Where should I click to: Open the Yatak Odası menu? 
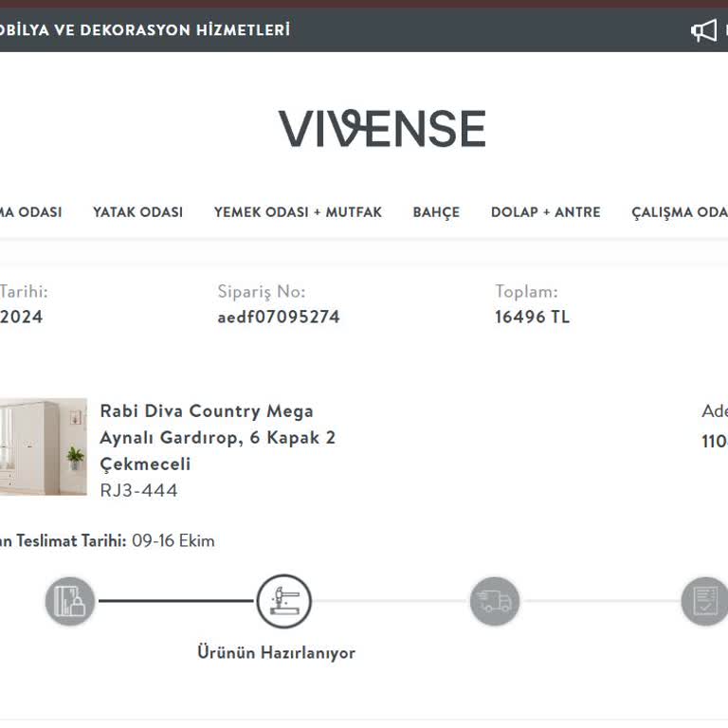[137, 212]
